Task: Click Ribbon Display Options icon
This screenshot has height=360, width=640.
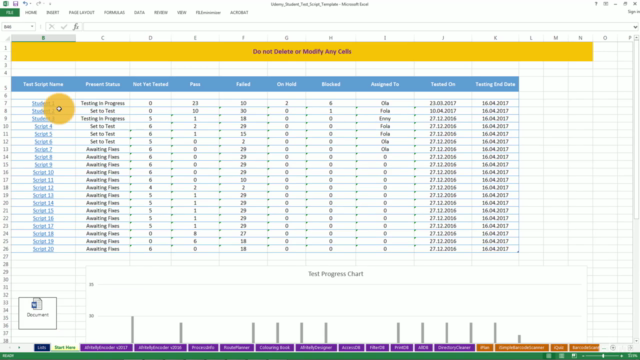Action: (606, 4)
